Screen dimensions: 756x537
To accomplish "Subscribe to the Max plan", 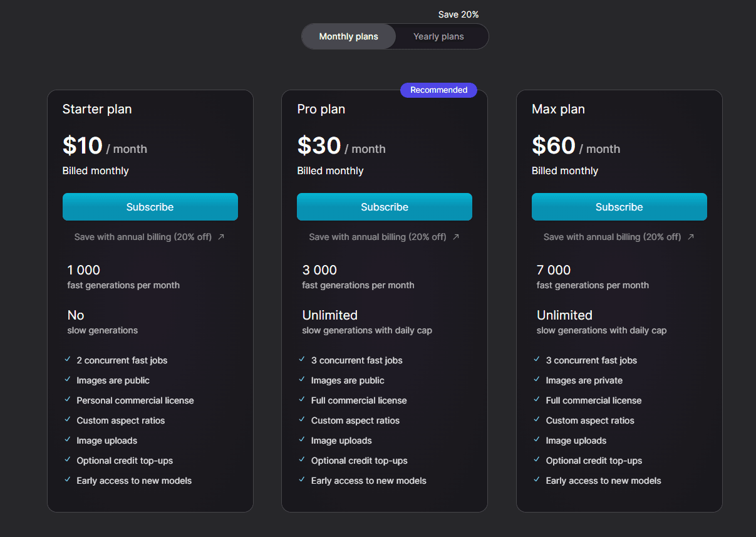I will pyautogui.click(x=619, y=207).
